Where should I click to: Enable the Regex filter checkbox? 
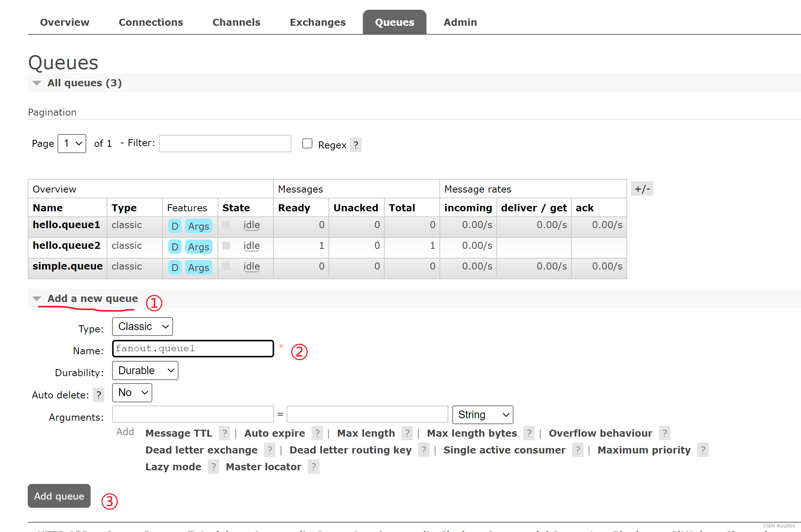tap(307, 144)
